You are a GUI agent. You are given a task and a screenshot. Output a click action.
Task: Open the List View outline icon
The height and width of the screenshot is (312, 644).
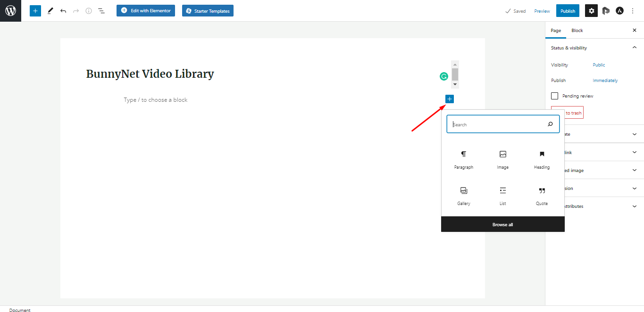(101, 10)
